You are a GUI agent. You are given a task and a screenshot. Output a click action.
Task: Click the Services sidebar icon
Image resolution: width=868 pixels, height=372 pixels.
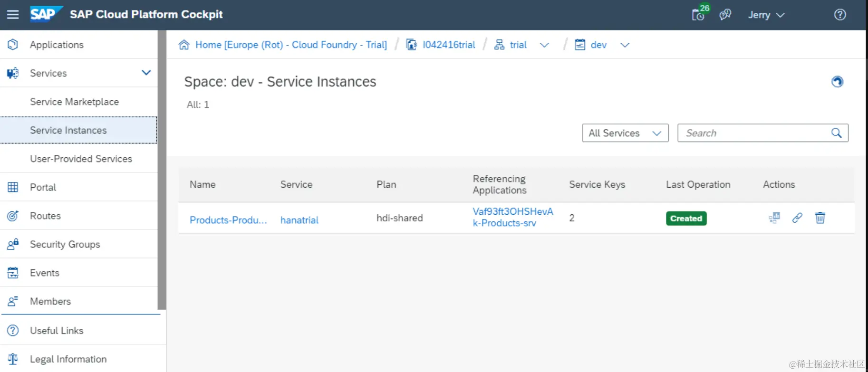tap(13, 73)
